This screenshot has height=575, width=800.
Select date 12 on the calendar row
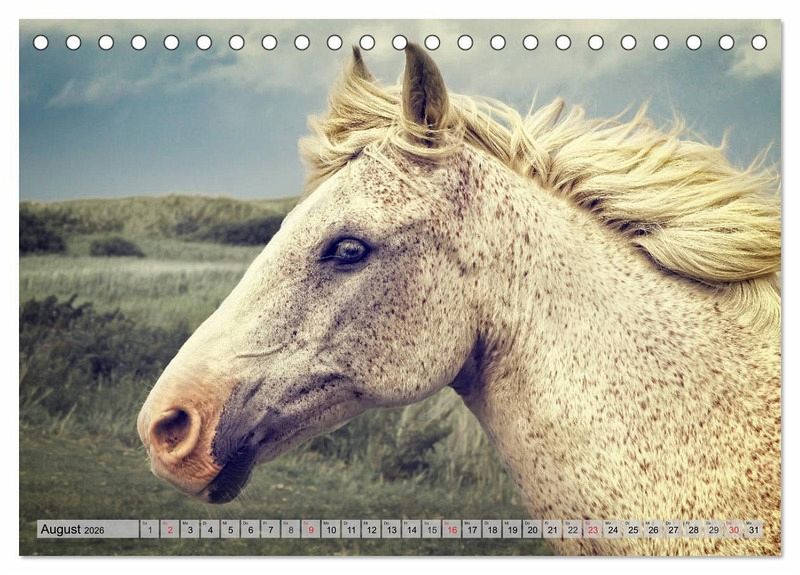tap(371, 529)
